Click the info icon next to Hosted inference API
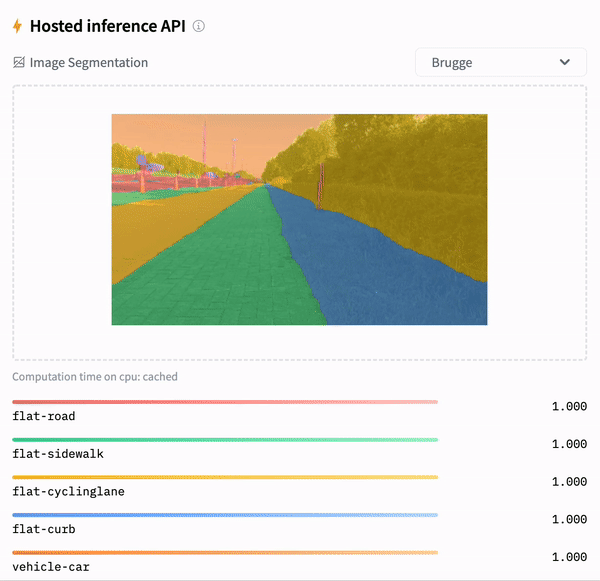This screenshot has width=600, height=581. (198, 26)
